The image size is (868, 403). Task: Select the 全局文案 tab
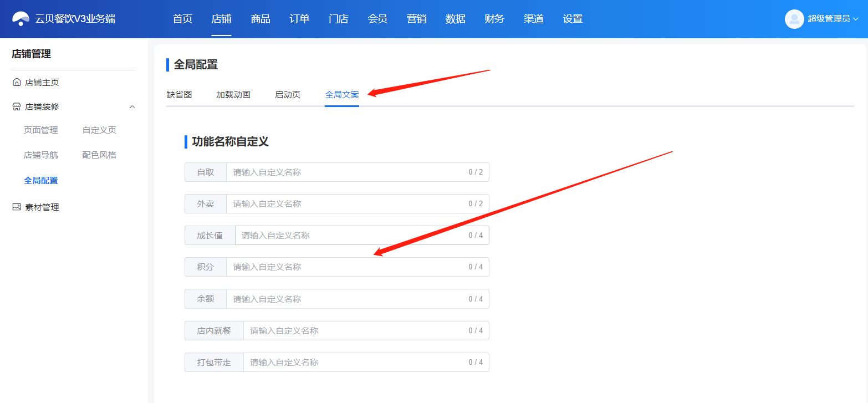(x=342, y=95)
